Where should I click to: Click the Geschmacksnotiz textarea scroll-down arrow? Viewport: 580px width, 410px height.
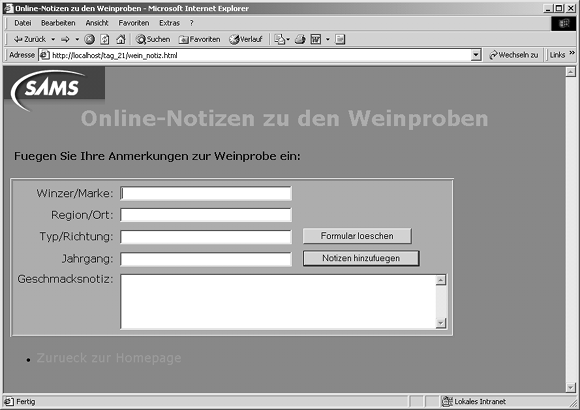point(441,323)
